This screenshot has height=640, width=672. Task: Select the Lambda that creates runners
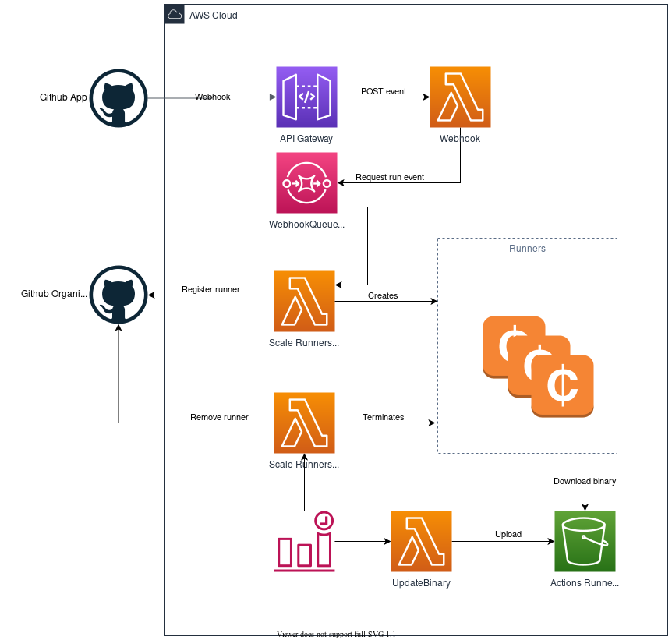[x=304, y=302]
